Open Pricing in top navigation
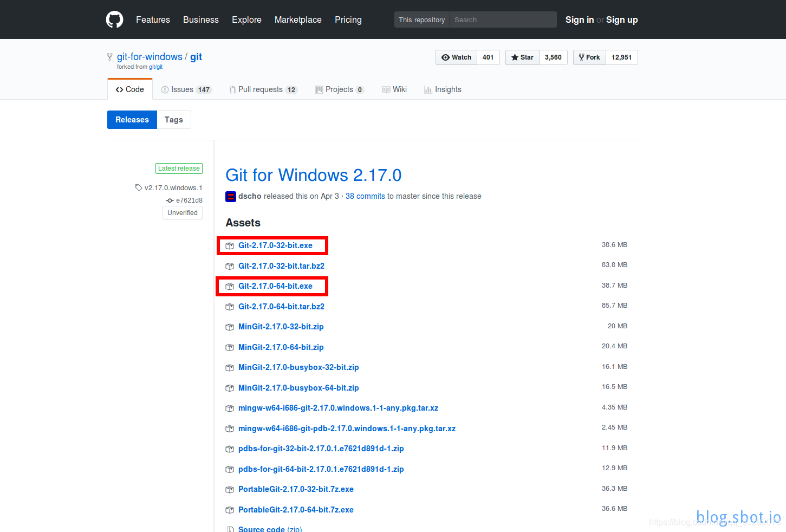This screenshot has height=532, width=786. tap(348, 20)
